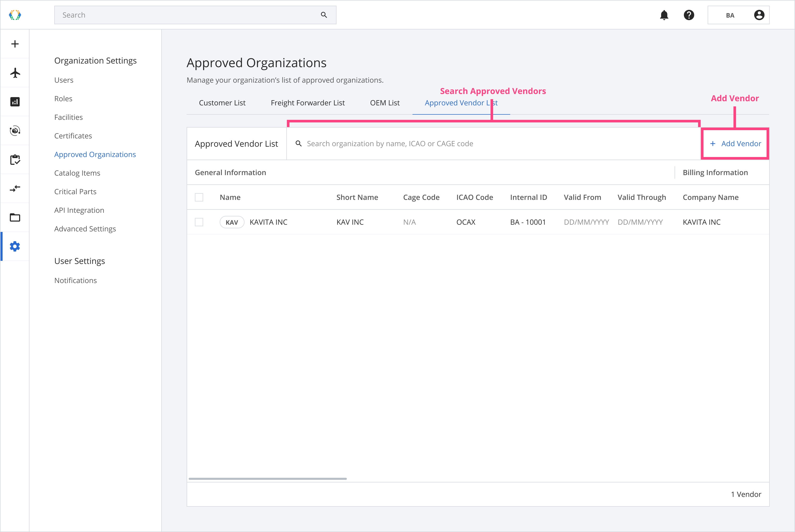Screen dimensions: 795x532
Task: Open the settings gear icon in sidebar
Action: tap(15, 246)
